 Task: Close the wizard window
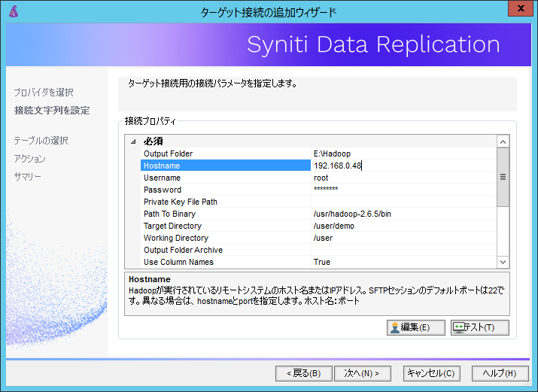[x=521, y=8]
